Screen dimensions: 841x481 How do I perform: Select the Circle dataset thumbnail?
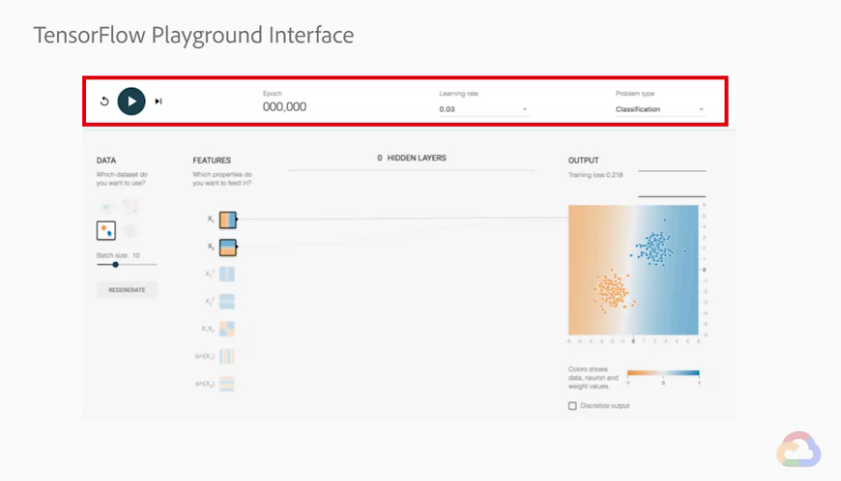click(x=106, y=206)
